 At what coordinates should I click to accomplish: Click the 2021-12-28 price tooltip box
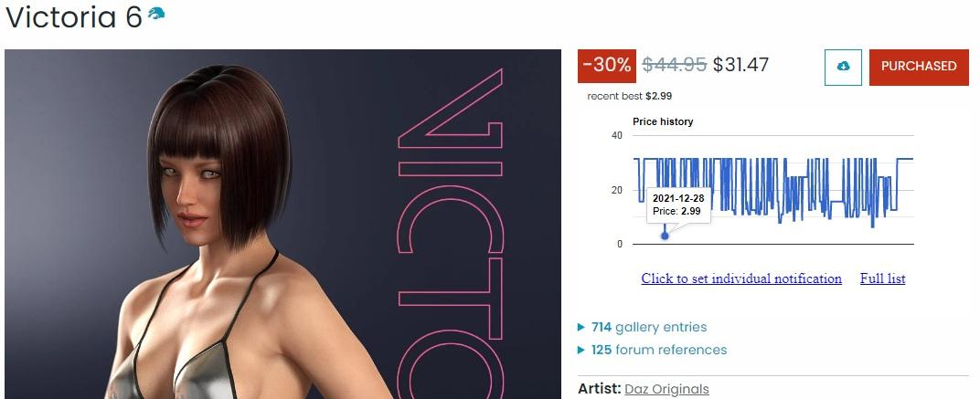coord(678,205)
